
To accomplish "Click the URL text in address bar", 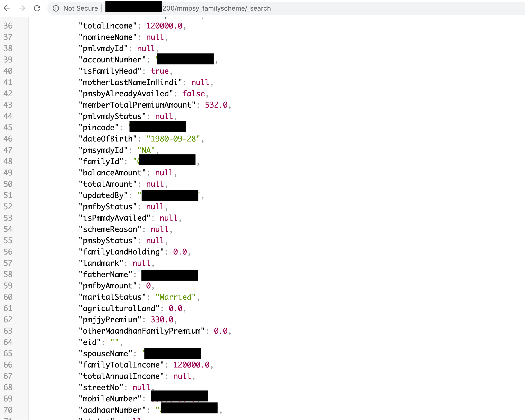I will pyautogui.click(x=216, y=8).
